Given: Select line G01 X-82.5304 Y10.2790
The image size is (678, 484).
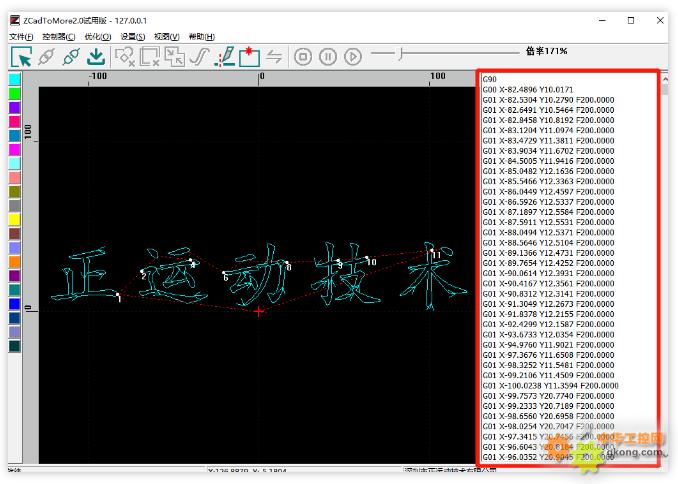Looking at the screenshot, I should point(548,100).
